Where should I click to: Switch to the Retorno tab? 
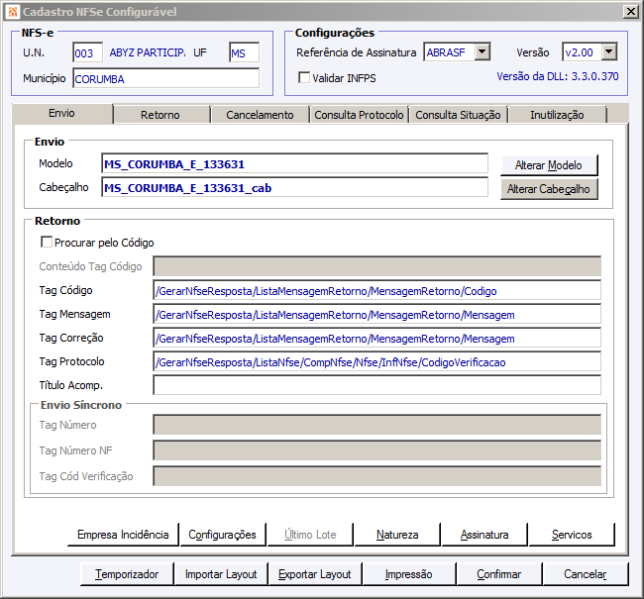coord(160,115)
